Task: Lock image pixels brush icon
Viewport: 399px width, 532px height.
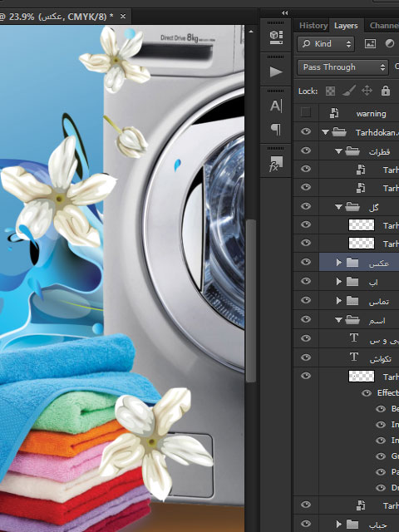Action: (349, 91)
